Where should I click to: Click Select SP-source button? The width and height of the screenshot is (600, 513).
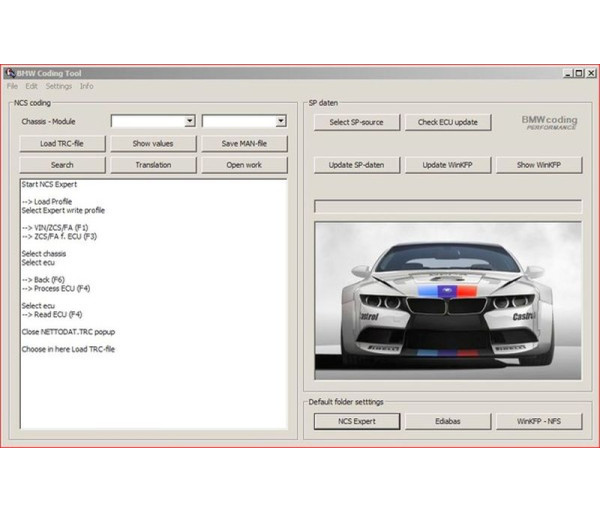(x=356, y=122)
